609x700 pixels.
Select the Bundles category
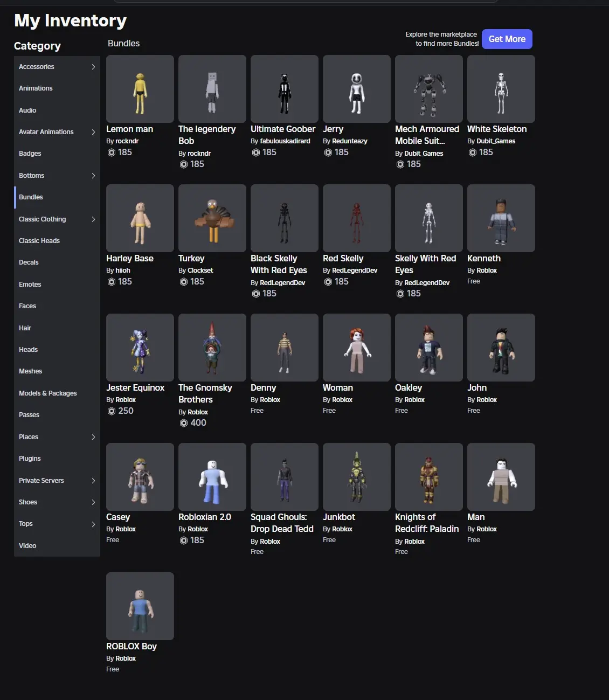coord(57,197)
